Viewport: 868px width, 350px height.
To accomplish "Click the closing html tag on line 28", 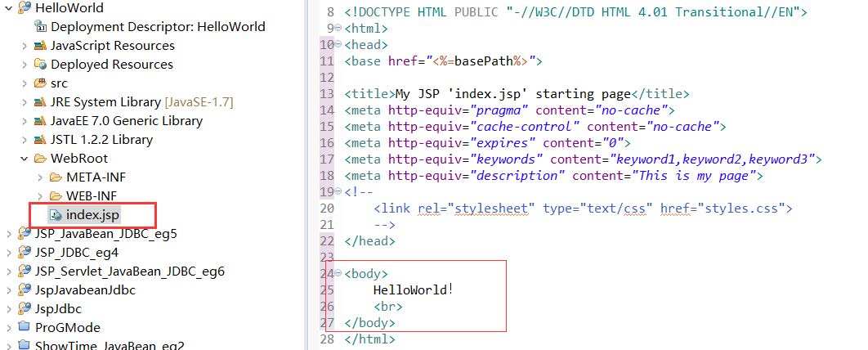I will click(369, 339).
